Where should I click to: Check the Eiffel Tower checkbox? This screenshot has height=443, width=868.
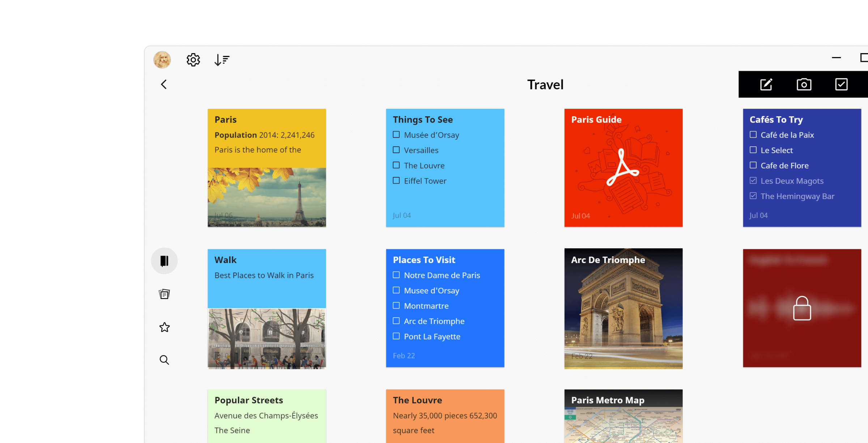point(396,181)
